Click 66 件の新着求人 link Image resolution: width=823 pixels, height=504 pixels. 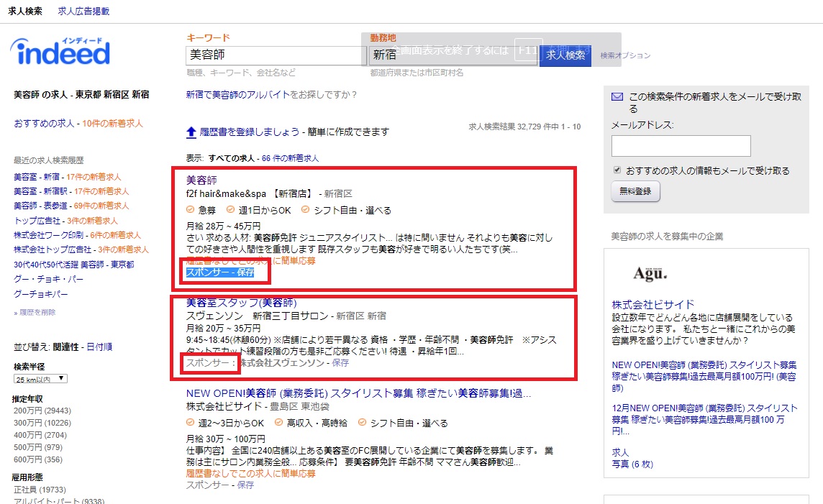290,158
